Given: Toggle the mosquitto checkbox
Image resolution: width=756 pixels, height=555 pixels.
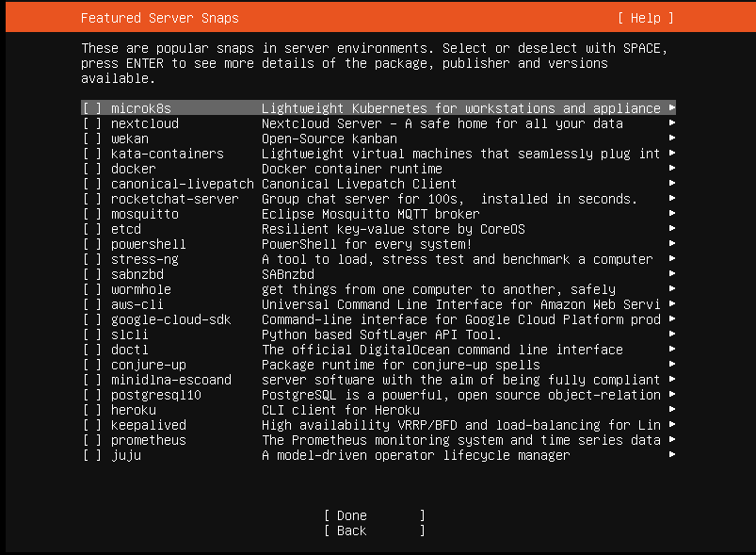Looking at the screenshot, I should click(x=92, y=214).
